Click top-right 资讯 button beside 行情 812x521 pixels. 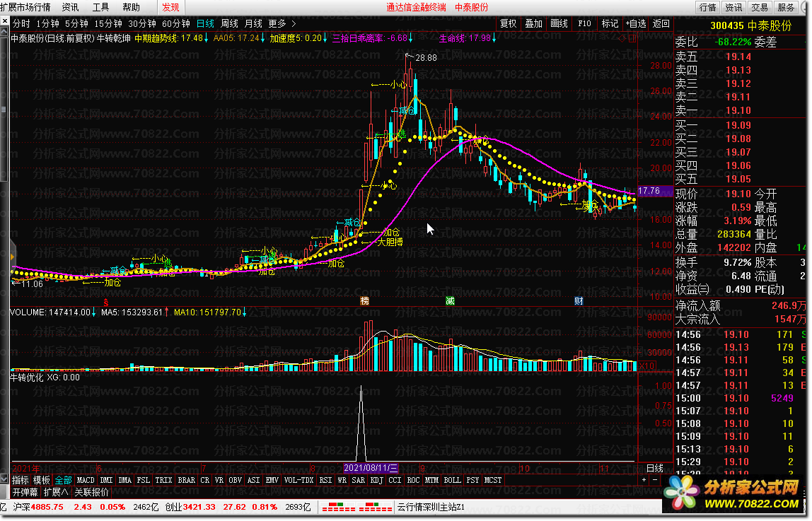pos(733,7)
